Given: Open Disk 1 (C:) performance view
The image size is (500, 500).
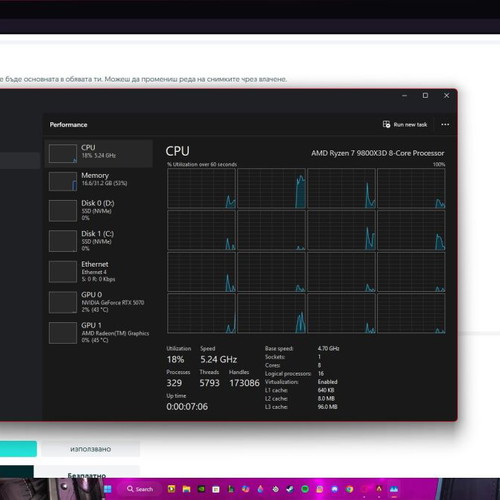Looking at the screenshot, I should point(99,241).
